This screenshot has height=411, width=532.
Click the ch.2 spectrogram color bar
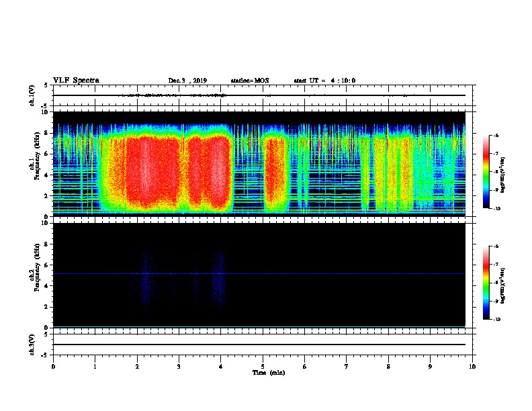click(x=486, y=283)
